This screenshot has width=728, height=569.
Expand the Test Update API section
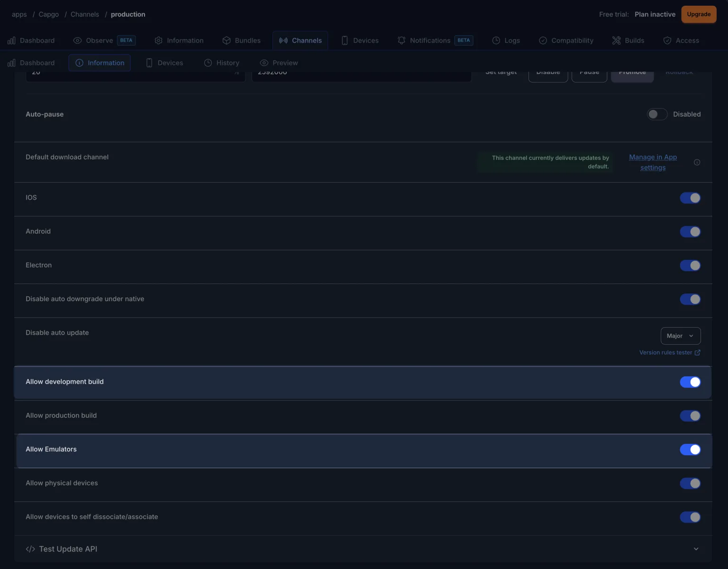click(x=363, y=549)
